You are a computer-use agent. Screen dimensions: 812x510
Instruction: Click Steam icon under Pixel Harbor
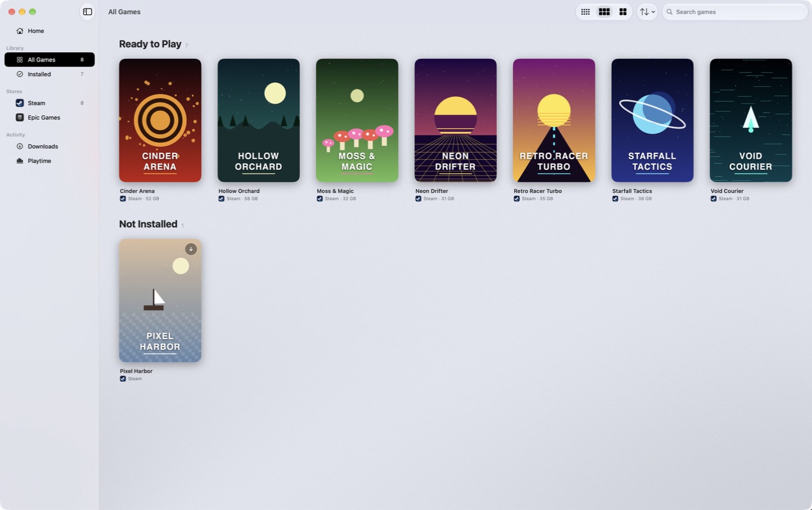point(123,379)
